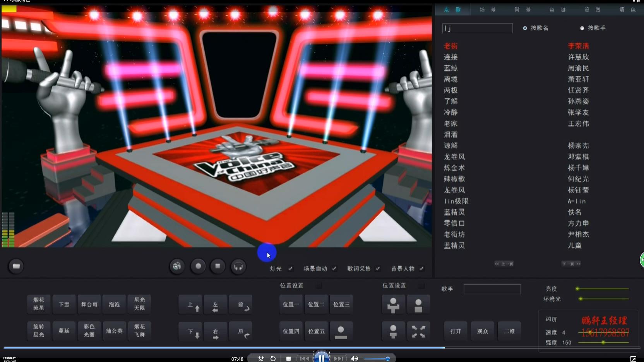Adjust the 强度 intensity slider

click(603, 342)
